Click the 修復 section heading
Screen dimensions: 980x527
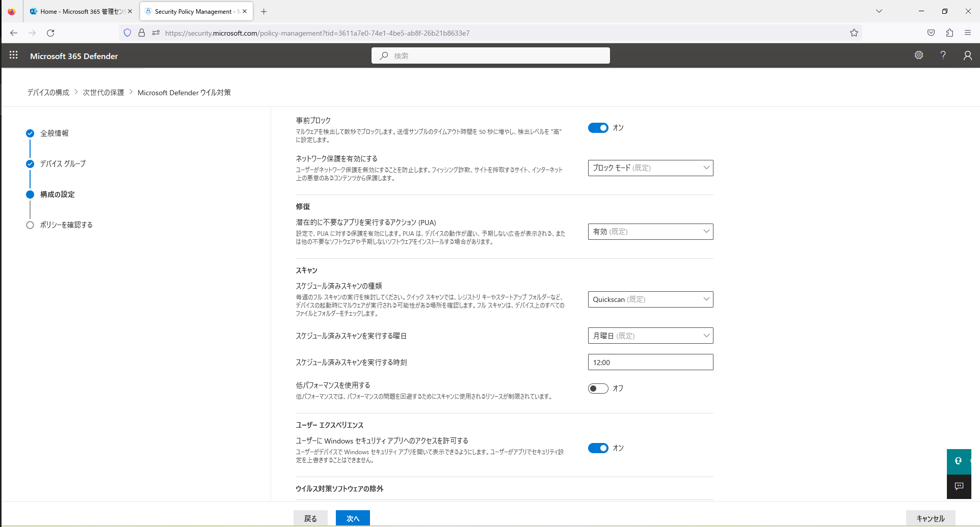pyautogui.click(x=303, y=207)
